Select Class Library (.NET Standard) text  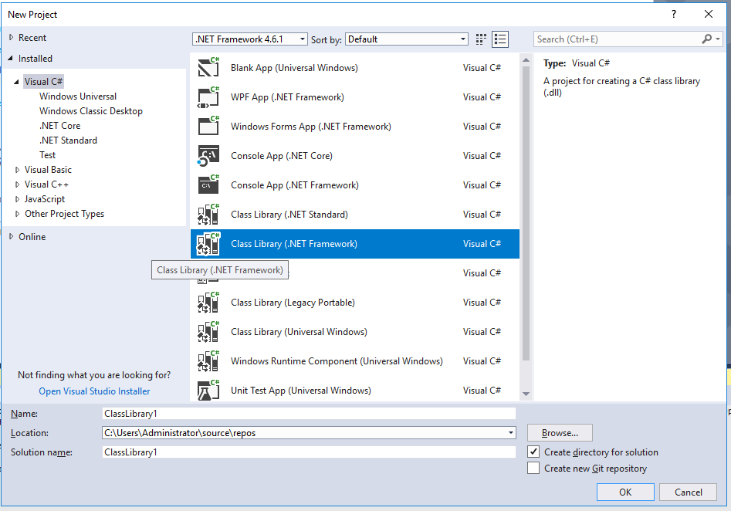pyautogui.click(x=289, y=214)
